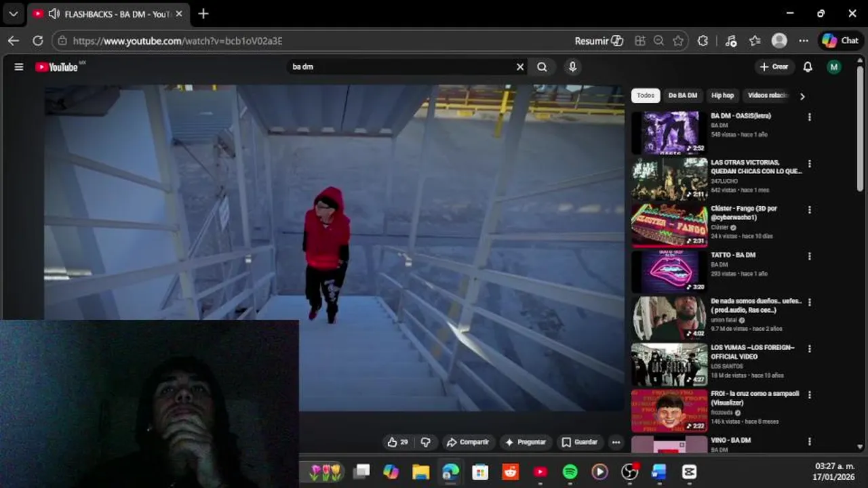Open the 'LAS OTRAS VICTORIAS' video title
868x488 pixels.
coord(756,167)
